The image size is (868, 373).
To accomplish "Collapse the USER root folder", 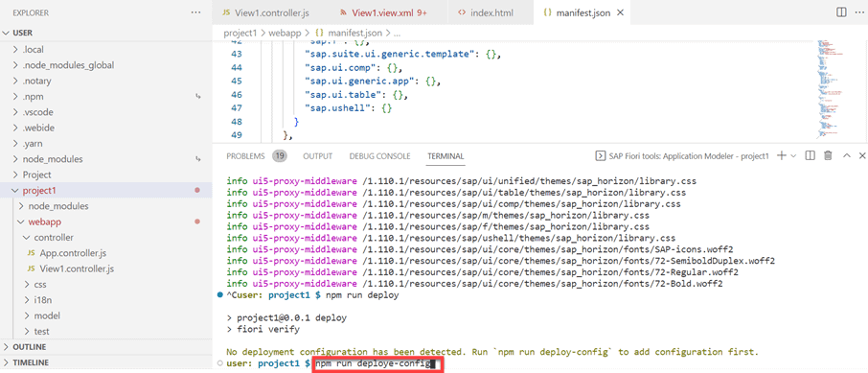I will coord(105,33).
